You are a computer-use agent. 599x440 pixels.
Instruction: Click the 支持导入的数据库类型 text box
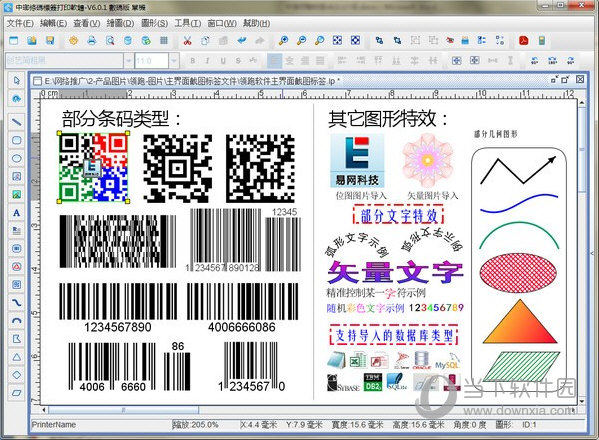tap(393, 335)
